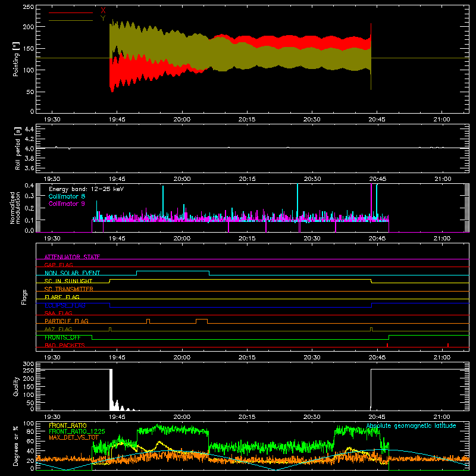476x476 pixels.
Task: Select the SAA_FLAG label
Action: click(58, 313)
